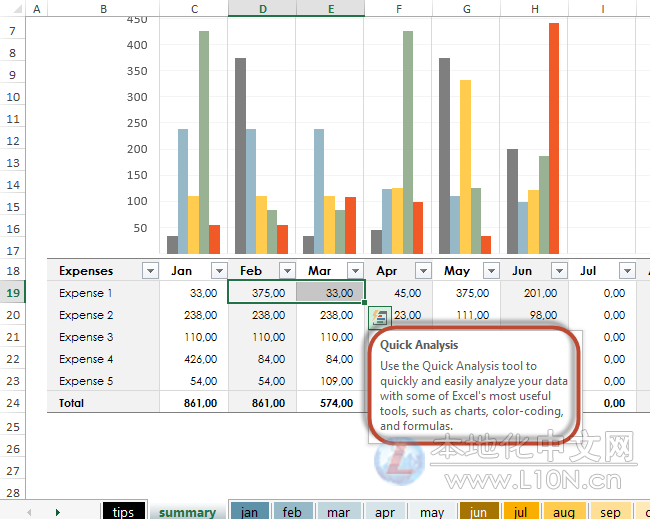This screenshot has width=650, height=519.
Task: Open the Jun column filter dropdown
Action: (558, 271)
